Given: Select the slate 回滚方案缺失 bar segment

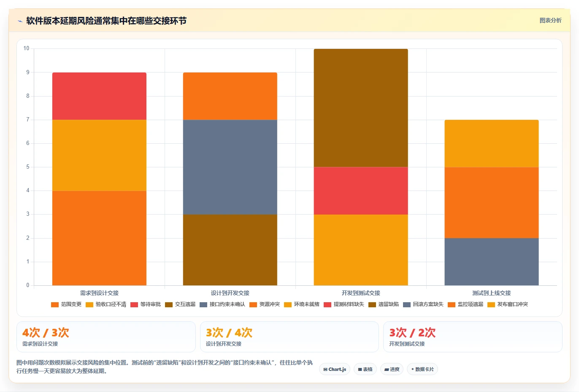Looking at the screenshot, I should pos(492,262).
